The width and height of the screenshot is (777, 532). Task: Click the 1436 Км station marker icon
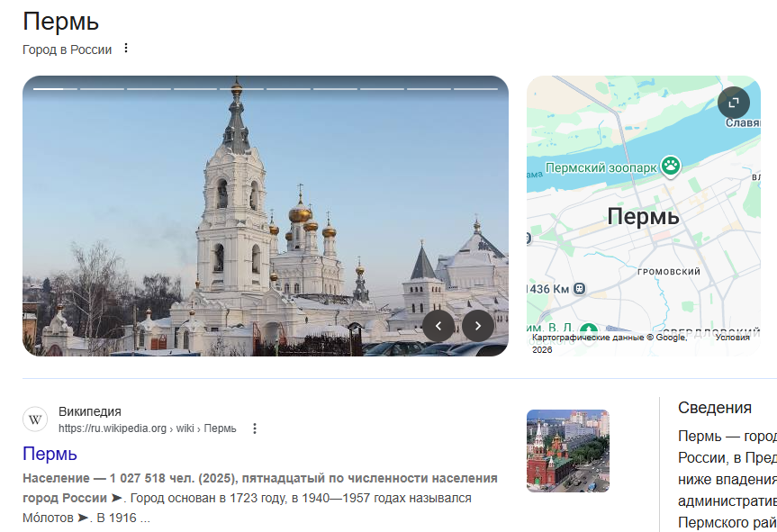pos(580,289)
